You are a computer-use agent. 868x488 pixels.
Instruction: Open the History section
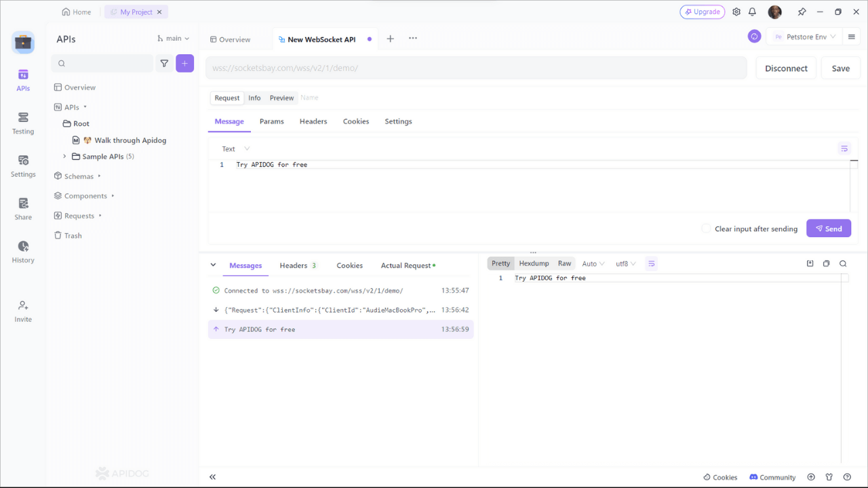tap(23, 251)
